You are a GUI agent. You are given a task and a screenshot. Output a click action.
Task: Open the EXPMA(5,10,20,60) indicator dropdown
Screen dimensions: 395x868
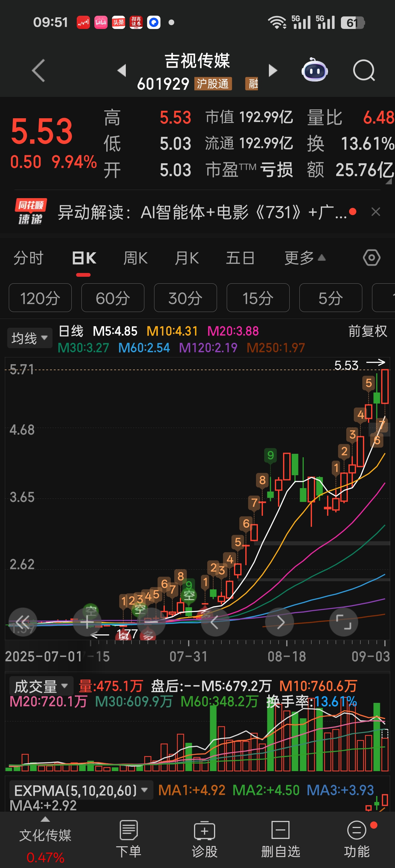pos(81,790)
